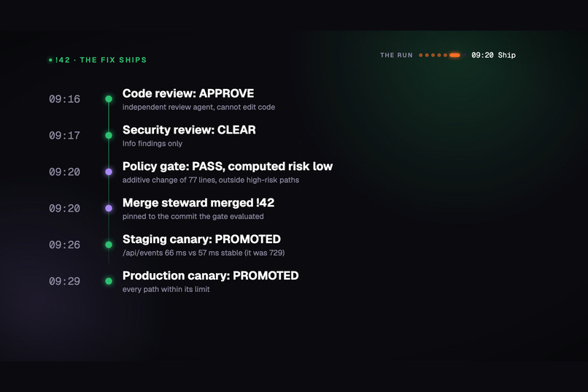The image size is (588, 392).
Task: Click the 09:29 timestamp
Action: (64, 281)
